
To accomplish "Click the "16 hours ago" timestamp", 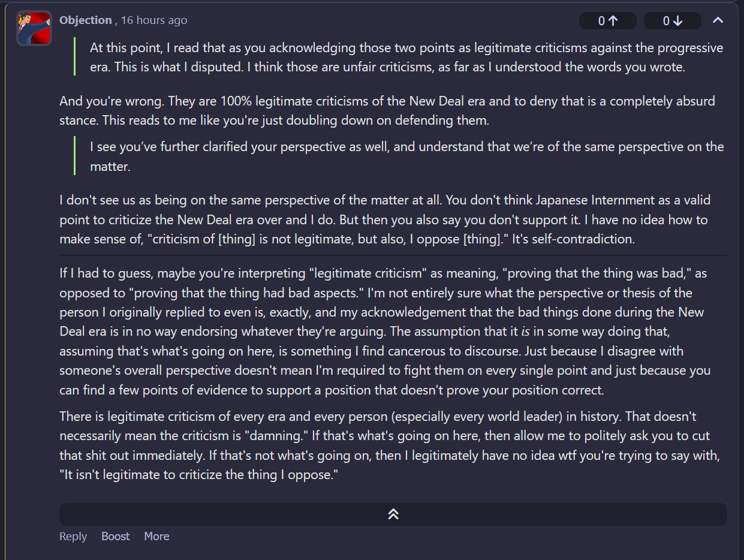I will click(x=154, y=20).
